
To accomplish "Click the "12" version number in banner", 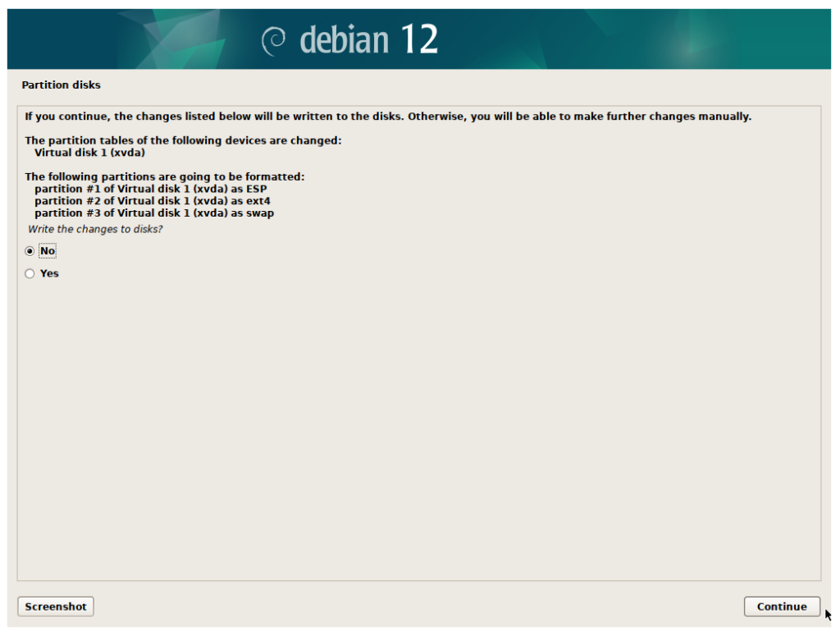I will tap(418, 39).
